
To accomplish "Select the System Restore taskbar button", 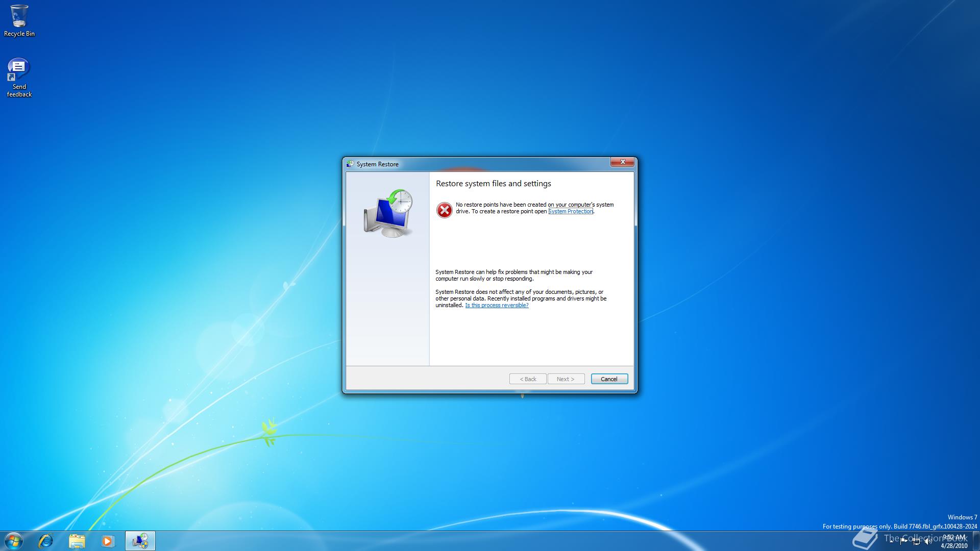I will coord(140,541).
